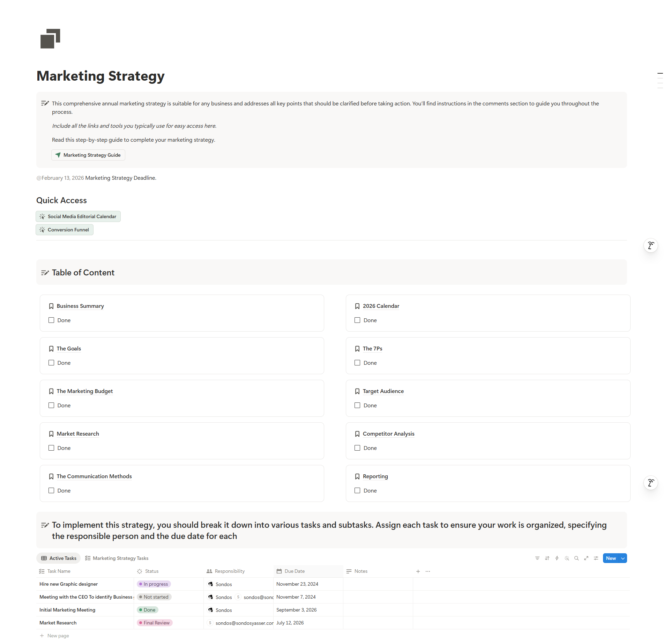Check Done under Target Audience
This screenshot has height=644, width=670.
point(357,405)
